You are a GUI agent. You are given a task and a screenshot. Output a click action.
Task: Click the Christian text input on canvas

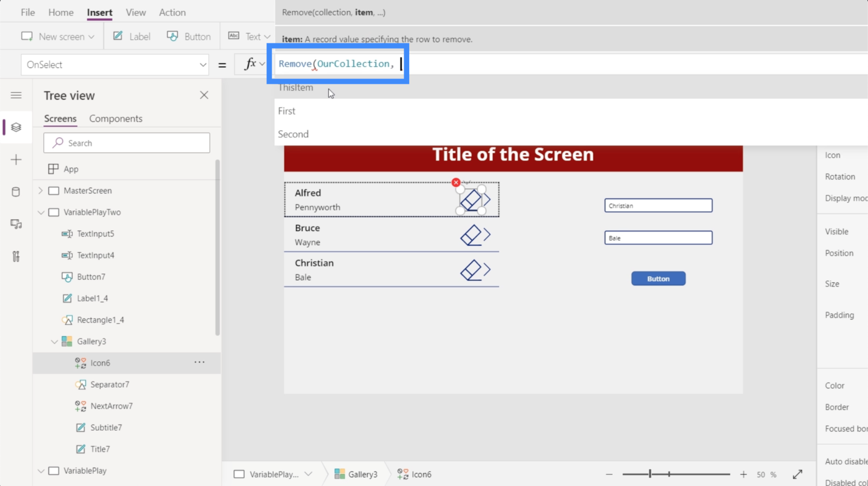pyautogui.click(x=658, y=205)
